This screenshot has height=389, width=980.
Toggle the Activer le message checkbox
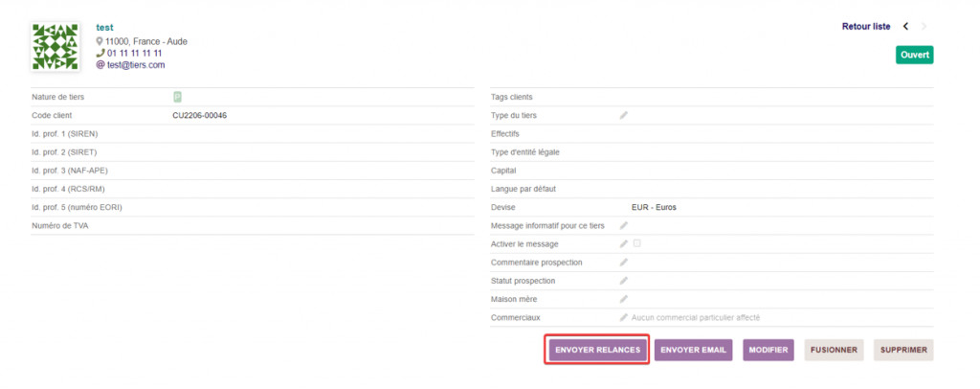pyautogui.click(x=636, y=244)
